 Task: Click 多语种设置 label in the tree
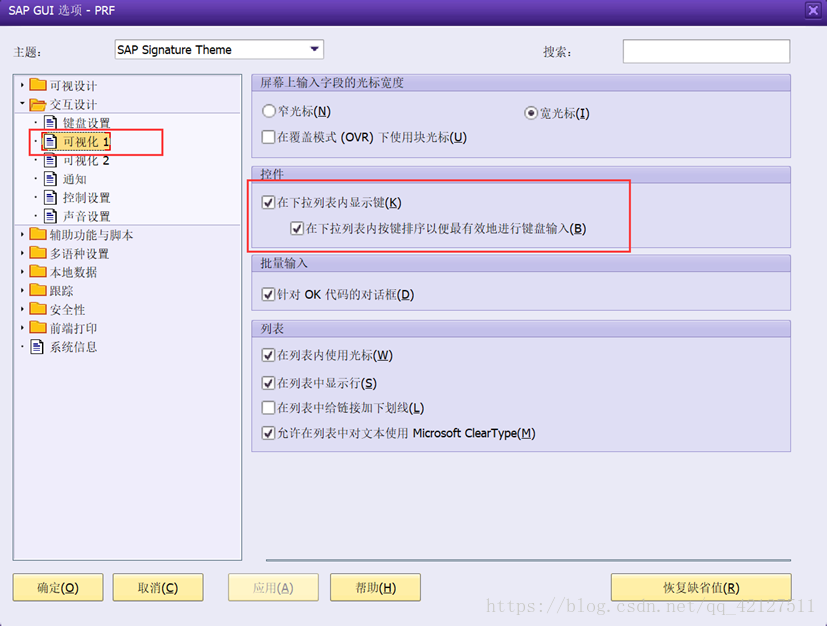click(x=80, y=253)
